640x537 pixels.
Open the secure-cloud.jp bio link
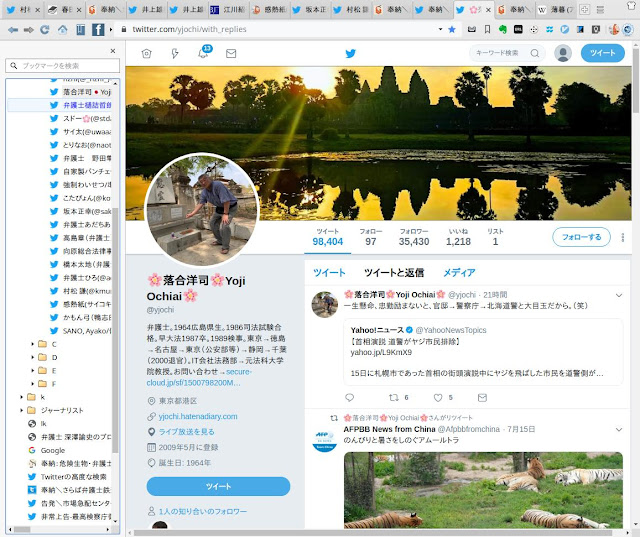[199, 377]
